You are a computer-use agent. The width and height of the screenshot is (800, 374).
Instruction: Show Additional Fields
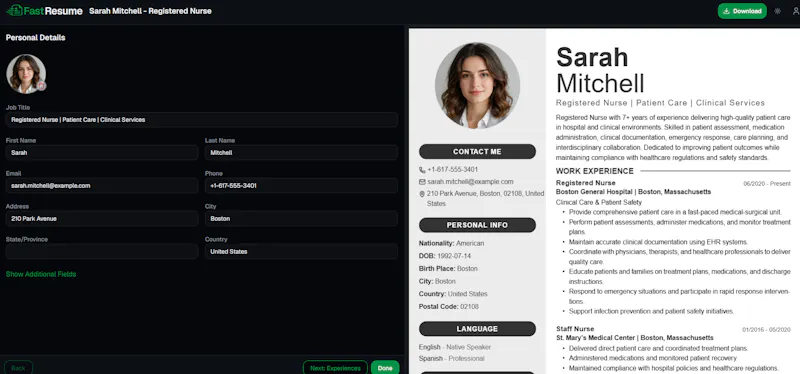pos(41,274)
